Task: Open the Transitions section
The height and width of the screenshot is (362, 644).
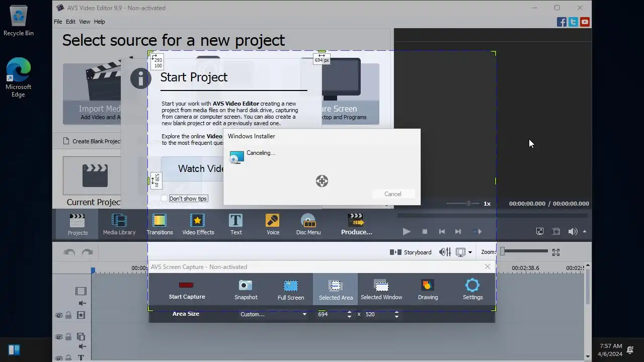Action: coord(159,224)
